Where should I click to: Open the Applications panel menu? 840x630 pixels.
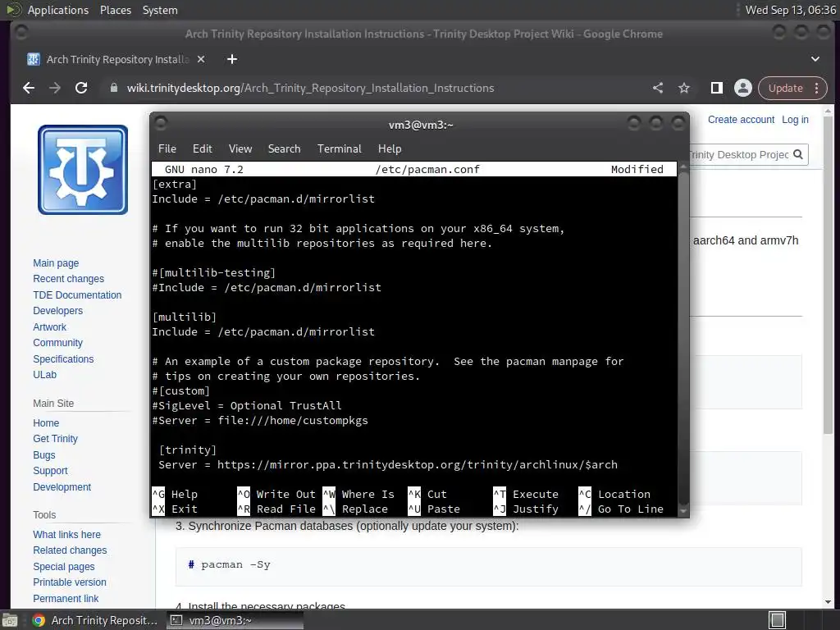58,10
